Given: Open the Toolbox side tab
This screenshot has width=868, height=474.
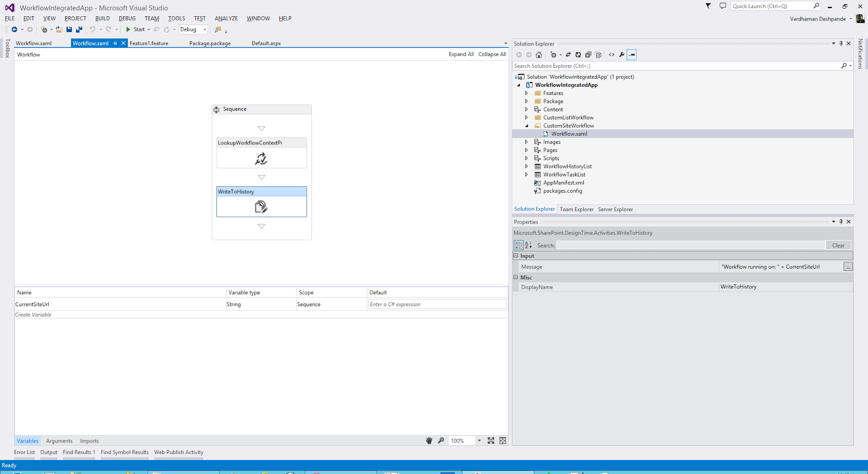Looking at the screenshot, I should point(8,48).
